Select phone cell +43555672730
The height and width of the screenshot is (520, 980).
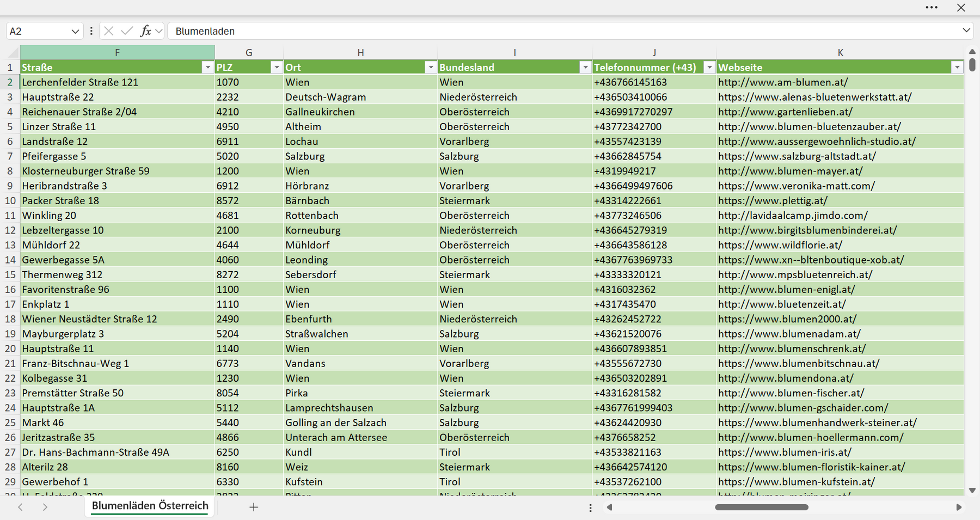[x=654, y=363]
